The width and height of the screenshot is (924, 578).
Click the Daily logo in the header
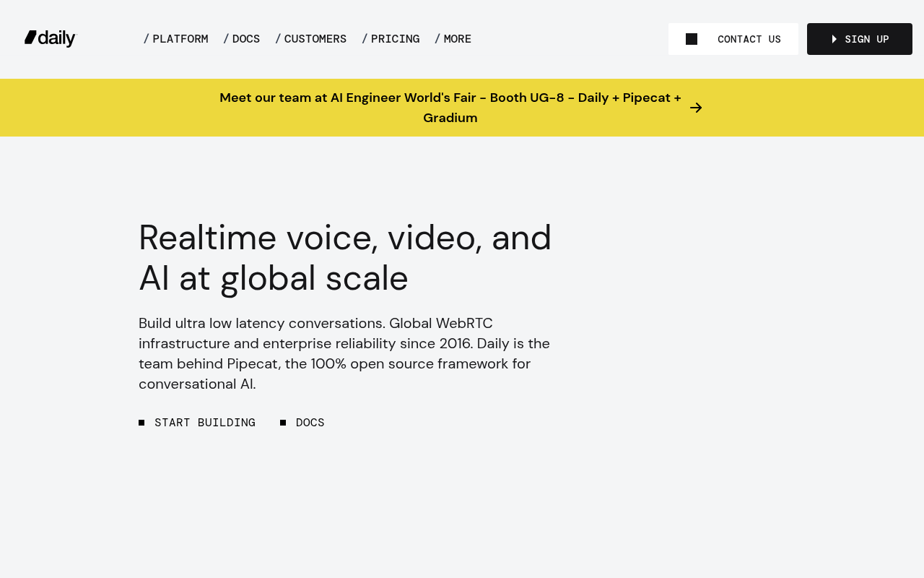[50, 38]
